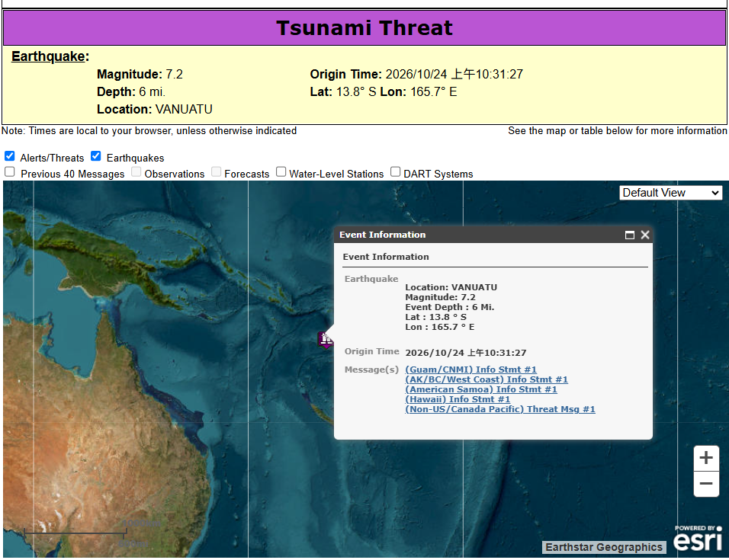Open Guam/CNMI Info Stmt #1 link
The height and width of the screenshot is (560, 729).
click(471, 370)
